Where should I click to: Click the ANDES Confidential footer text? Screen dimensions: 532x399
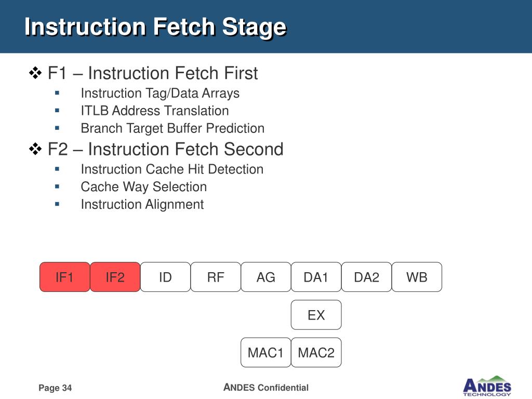pos(266,387)
